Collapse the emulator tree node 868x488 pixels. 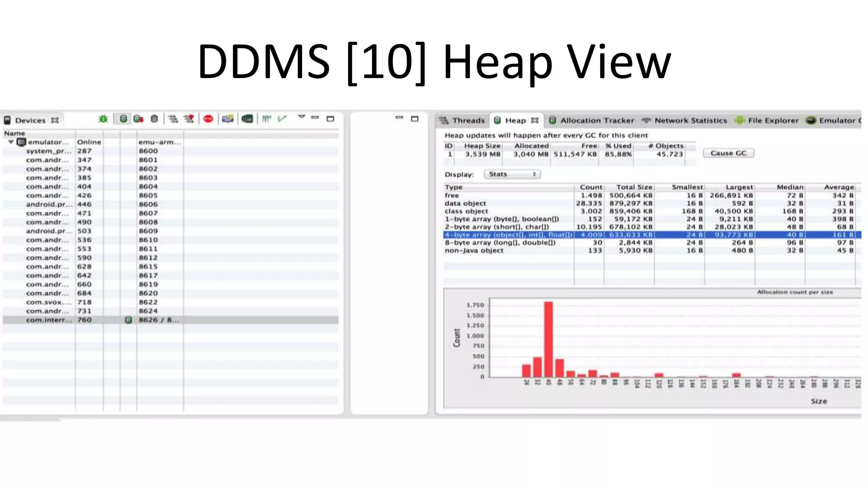coord(11,142)
